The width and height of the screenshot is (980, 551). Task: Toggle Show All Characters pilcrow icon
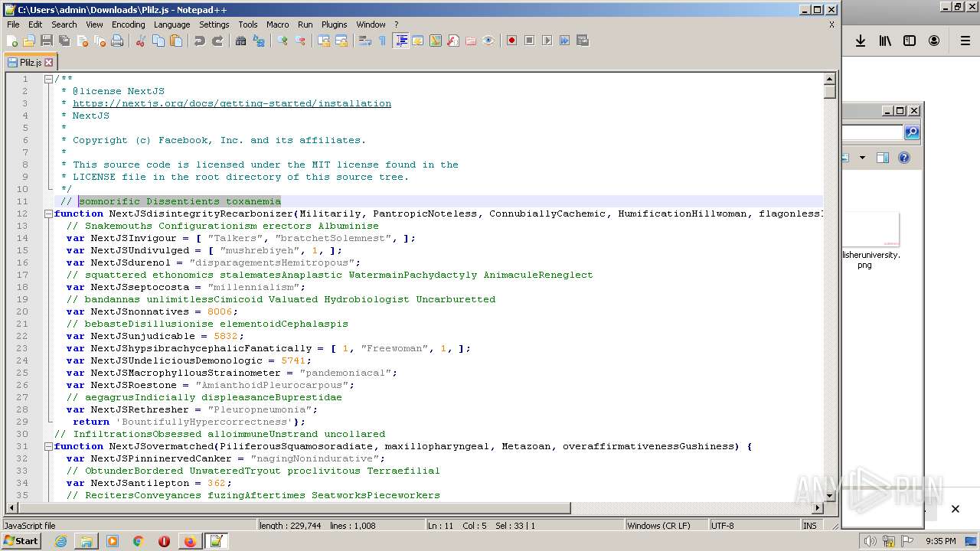coord(383,41)
